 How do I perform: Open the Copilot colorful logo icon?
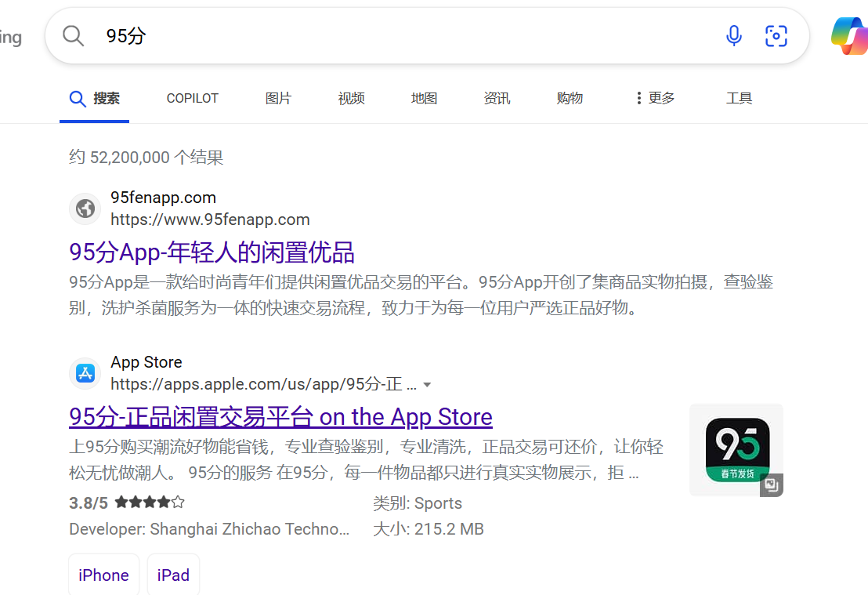tap(850, 36)
